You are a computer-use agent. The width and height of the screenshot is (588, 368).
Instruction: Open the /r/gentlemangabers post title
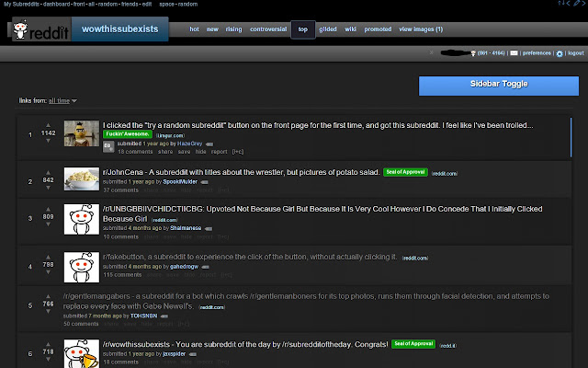point(306,301)
